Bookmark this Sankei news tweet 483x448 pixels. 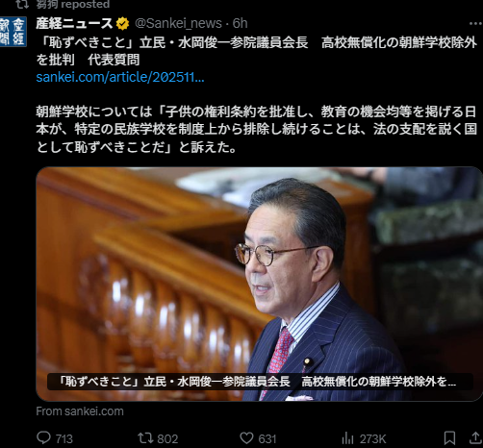[449, 438]
